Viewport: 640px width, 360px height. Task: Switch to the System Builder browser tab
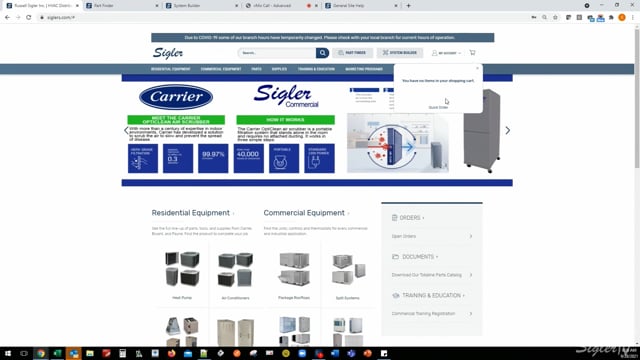point(202,6)
